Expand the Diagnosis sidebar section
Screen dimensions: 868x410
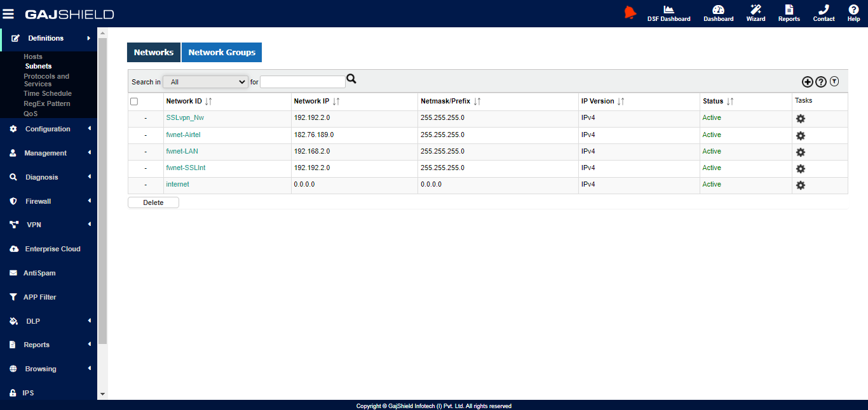click(48, 177)
